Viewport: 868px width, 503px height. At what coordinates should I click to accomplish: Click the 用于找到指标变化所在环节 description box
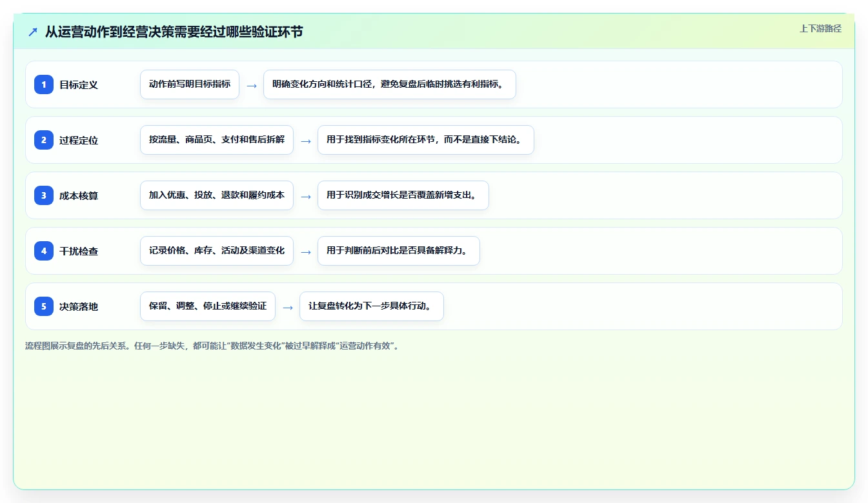(x=426, y=140)
